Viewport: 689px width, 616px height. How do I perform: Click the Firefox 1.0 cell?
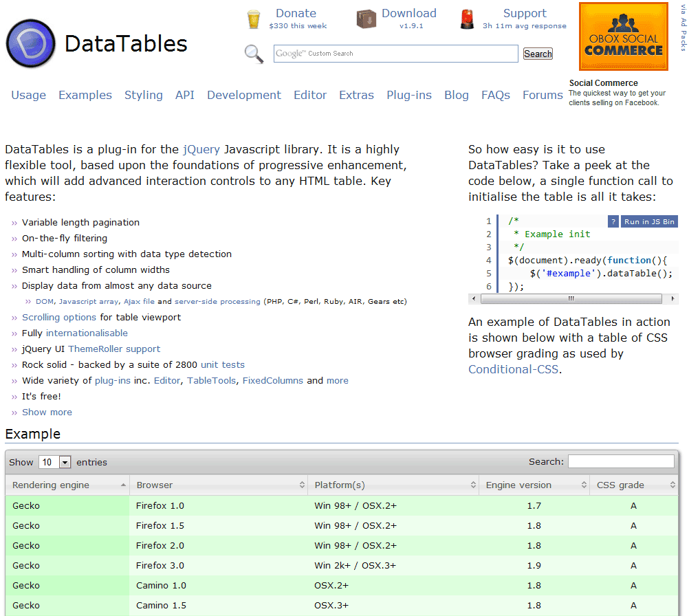pyautogui.click(x=219, y=506)
